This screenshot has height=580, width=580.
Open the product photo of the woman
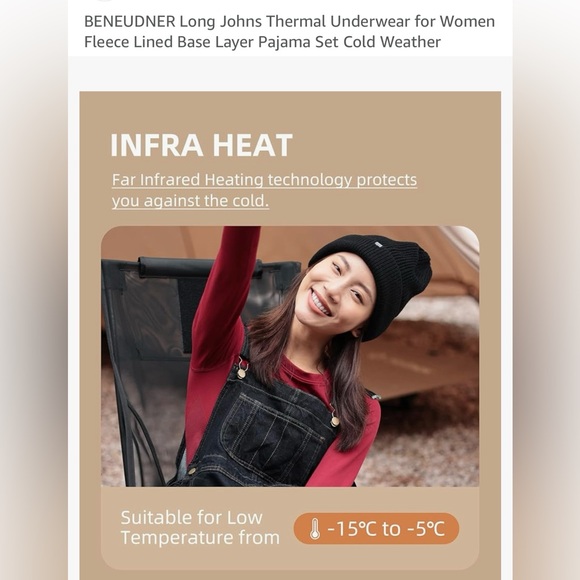pos(290,356)
